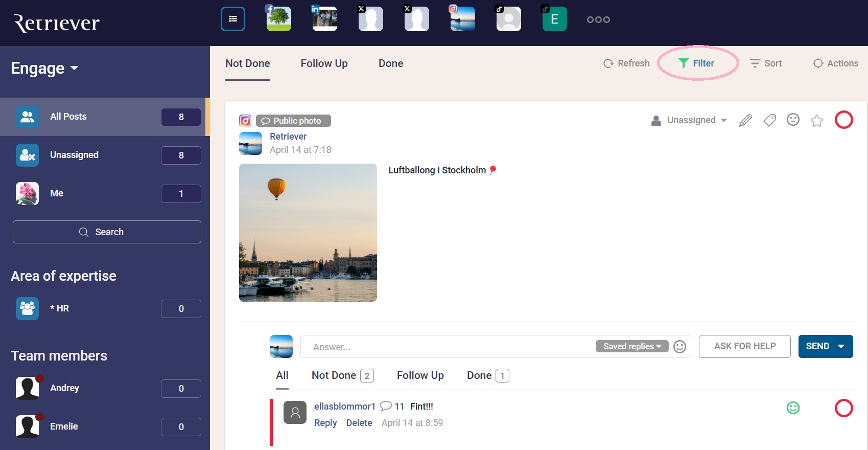
Task: Open the Retriever profile link on the post
Action: [x=288, y=137]
